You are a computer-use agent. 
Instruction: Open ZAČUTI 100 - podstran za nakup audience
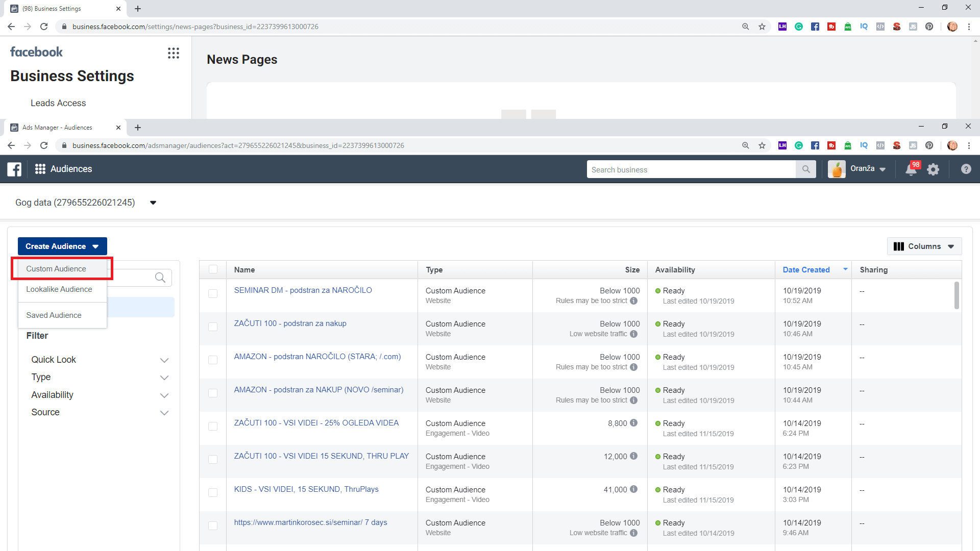coord(290,323)
